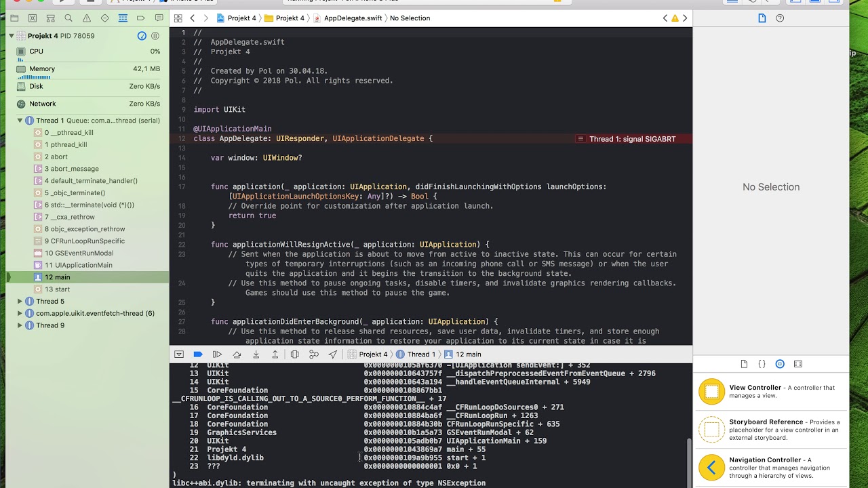Open the Test navigator diamond icon

pyautogui.click(x=104, y=18)
